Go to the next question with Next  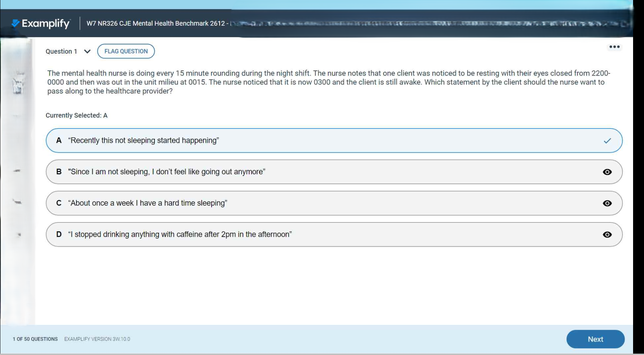[x=595, y=339]
